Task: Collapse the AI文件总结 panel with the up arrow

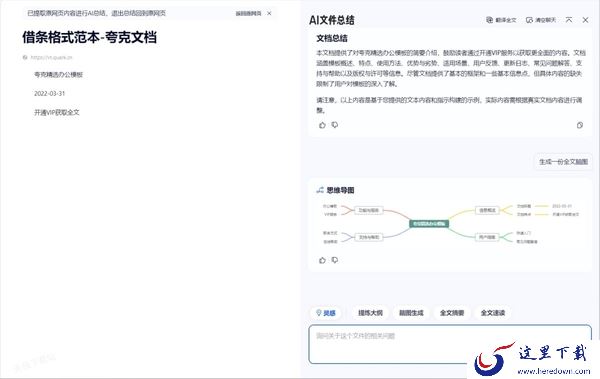Action: pos(569,20)
